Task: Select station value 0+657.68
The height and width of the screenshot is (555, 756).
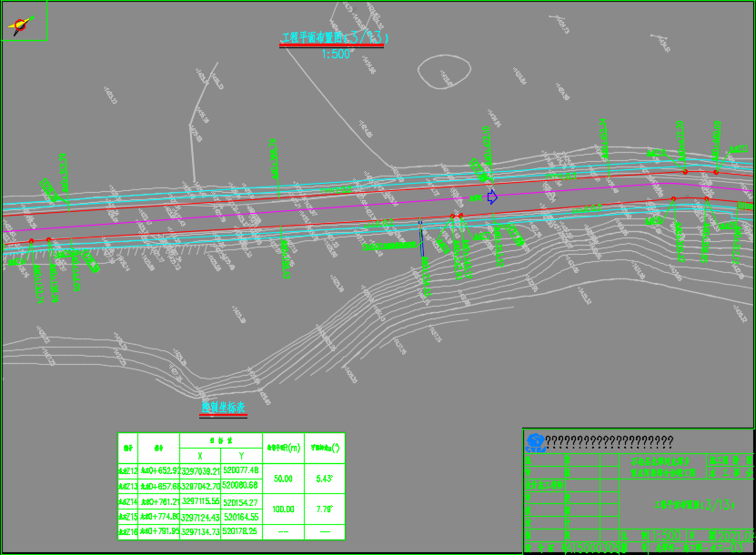Action: 159,486
